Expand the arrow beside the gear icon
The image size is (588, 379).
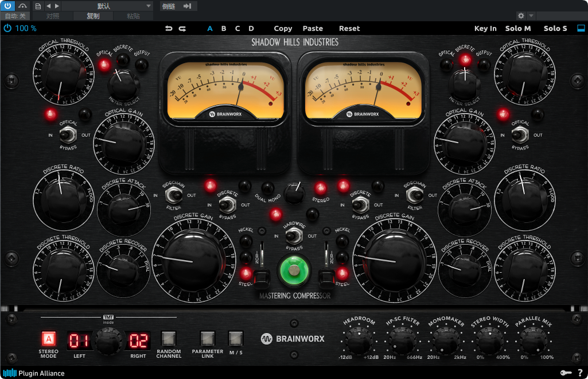pos(531,16)
